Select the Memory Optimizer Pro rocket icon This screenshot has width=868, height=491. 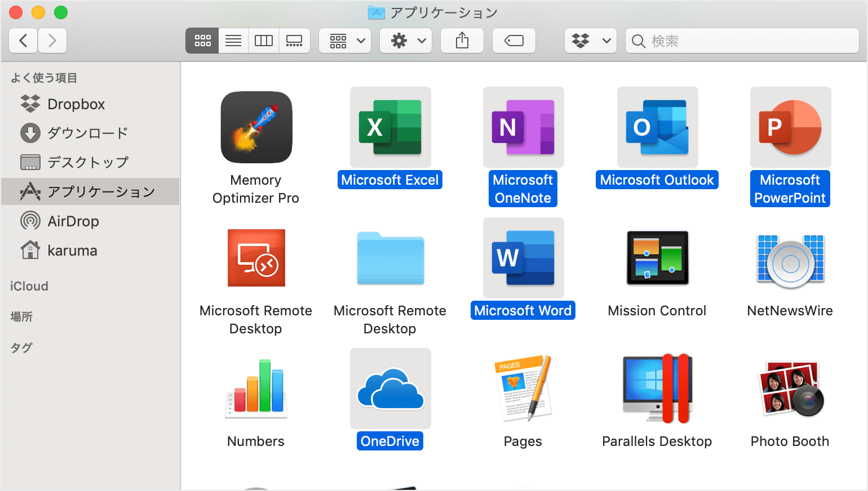click(256, 127)
